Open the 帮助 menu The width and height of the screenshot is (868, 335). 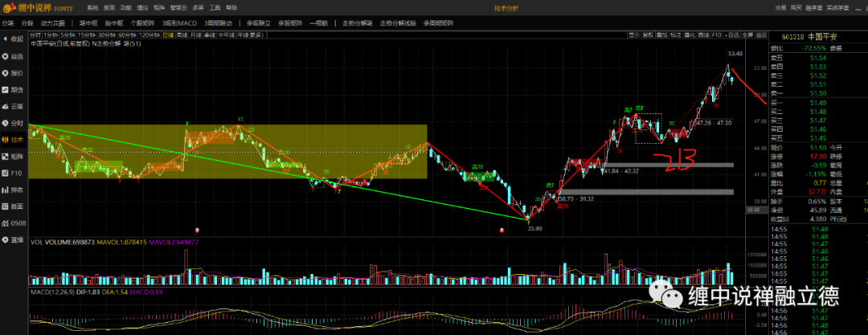pyautogui.click(x=231, y=8)
